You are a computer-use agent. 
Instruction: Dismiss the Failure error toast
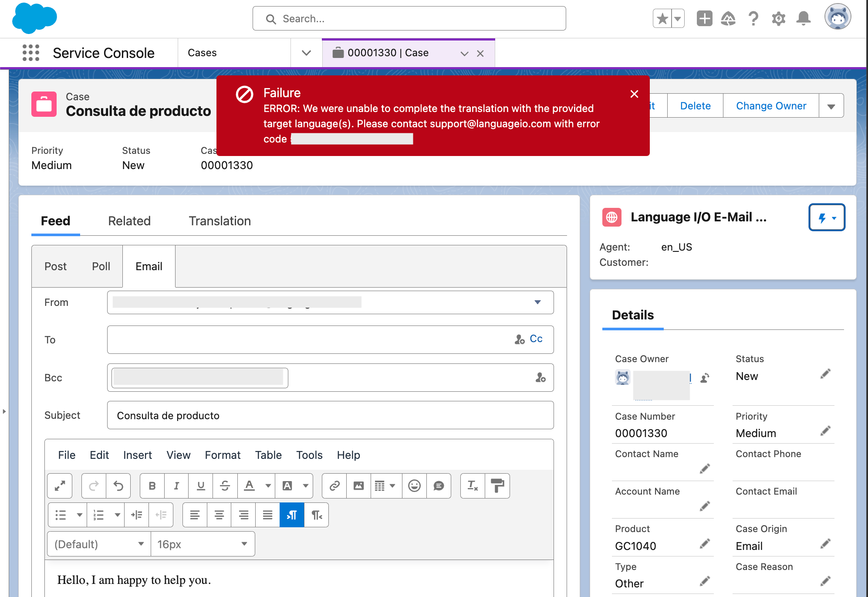click(x=634, y=94)
